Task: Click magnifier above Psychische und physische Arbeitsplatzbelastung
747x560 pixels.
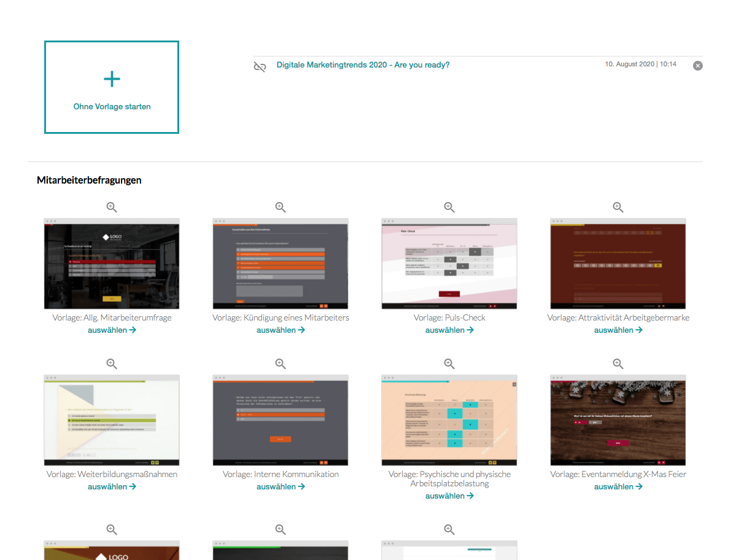Action: (449, 364)
